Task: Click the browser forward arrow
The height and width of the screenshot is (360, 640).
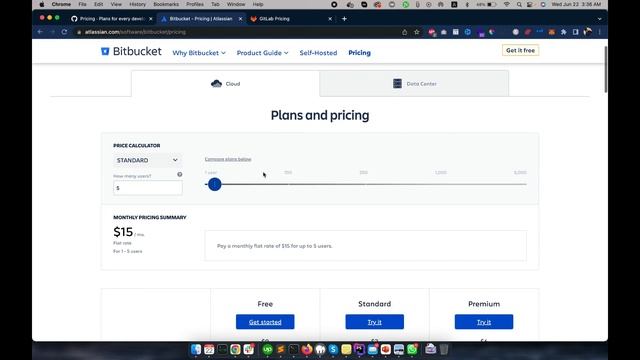Action: 52,32
